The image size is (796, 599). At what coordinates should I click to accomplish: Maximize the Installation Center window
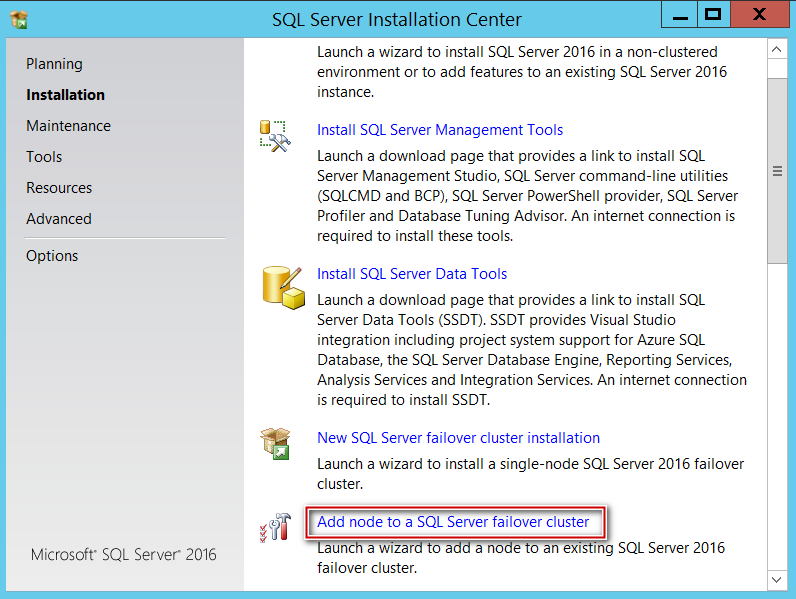pos(713,14)
